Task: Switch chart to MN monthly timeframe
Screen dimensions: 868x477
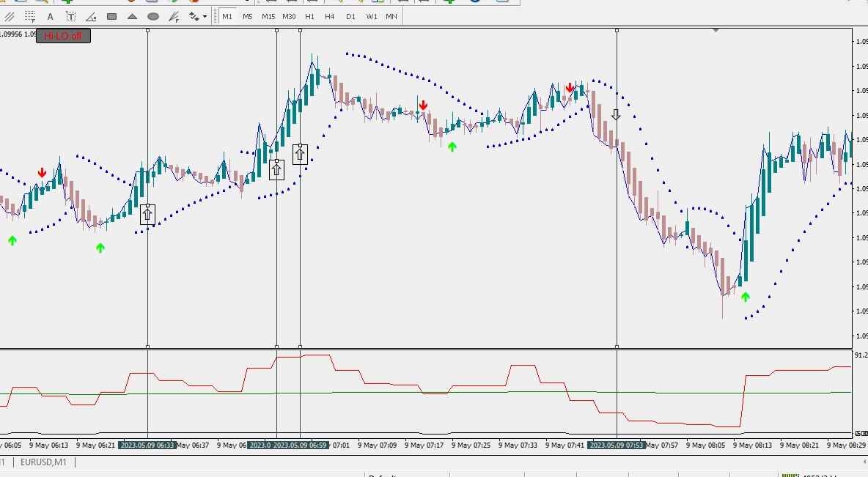Action: 391,17
